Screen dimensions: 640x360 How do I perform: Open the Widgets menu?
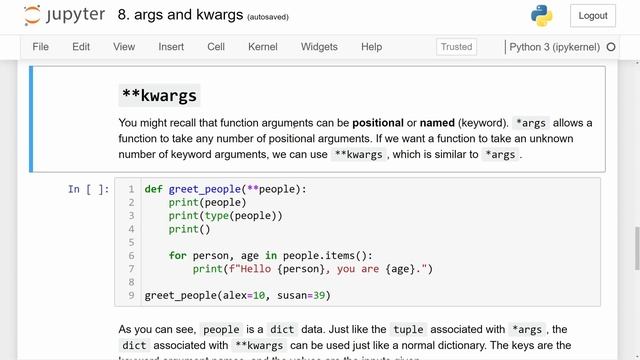[319, 47]
